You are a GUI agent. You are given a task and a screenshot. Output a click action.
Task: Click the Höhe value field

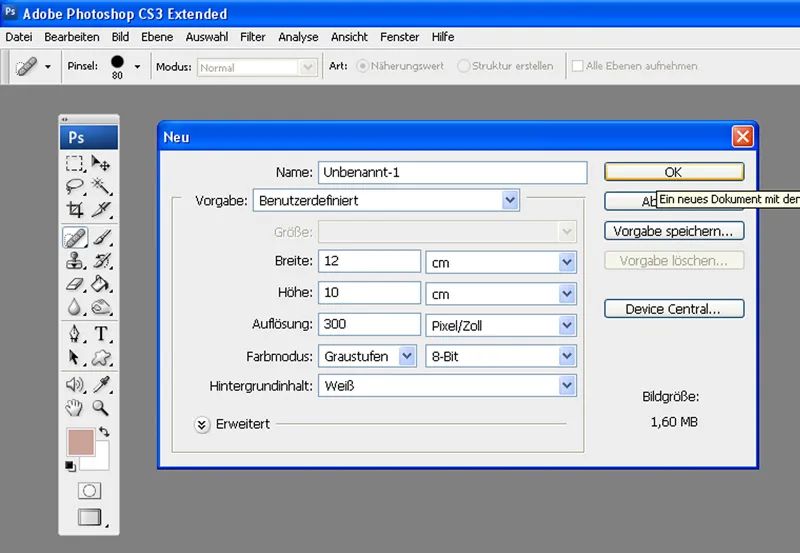click(369, 293)
